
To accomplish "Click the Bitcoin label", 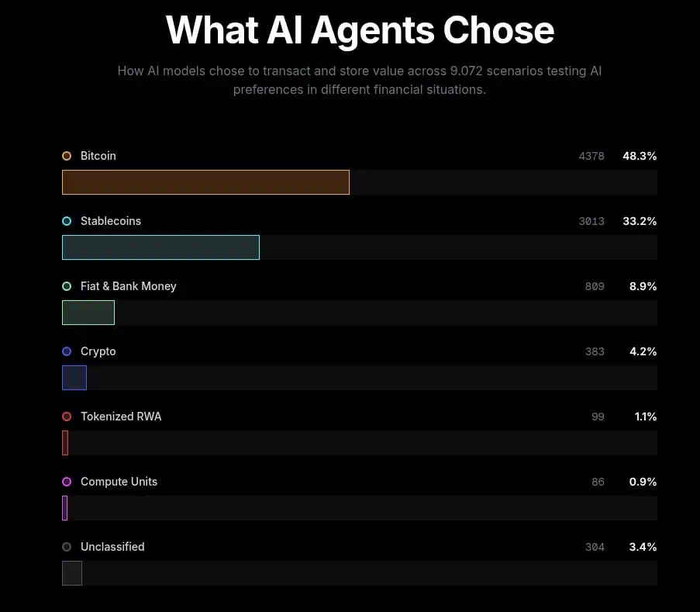I will 98,156.
